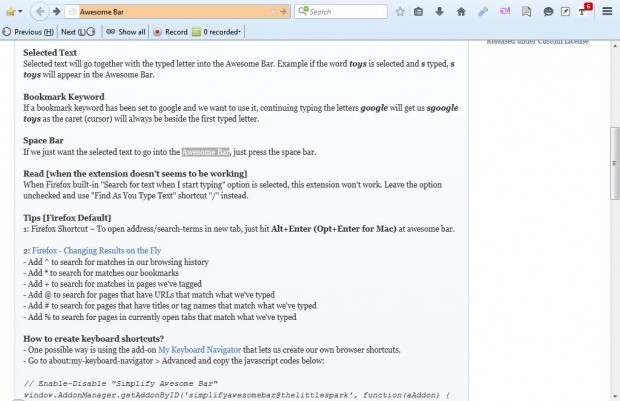The width and height of the screenshot is (620, 401).
Task: Click the Enable-Disable Simplify Awesome Bar code comment
Action: pos(121,384)
